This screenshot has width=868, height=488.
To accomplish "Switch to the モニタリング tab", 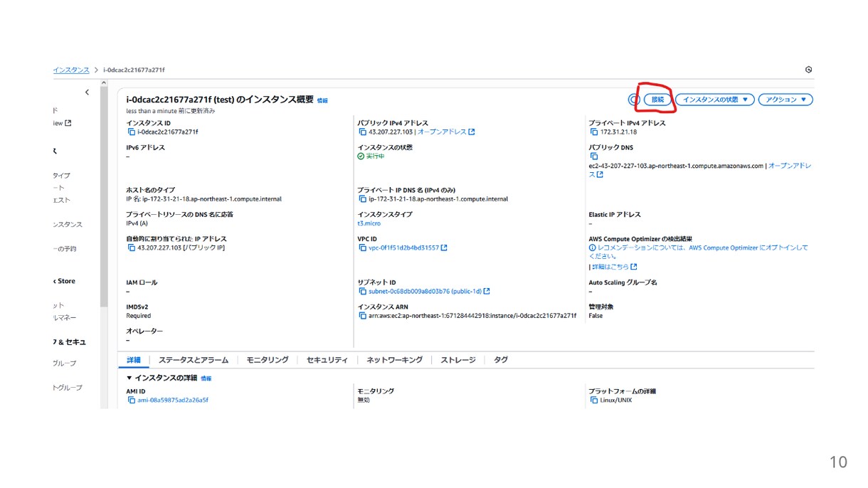I will pos(268,361).
